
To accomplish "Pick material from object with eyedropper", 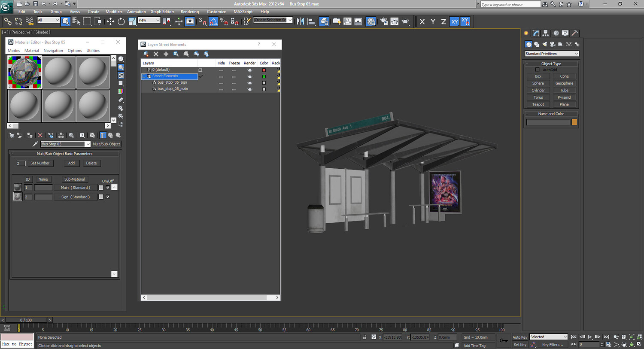I will (36, 144).
